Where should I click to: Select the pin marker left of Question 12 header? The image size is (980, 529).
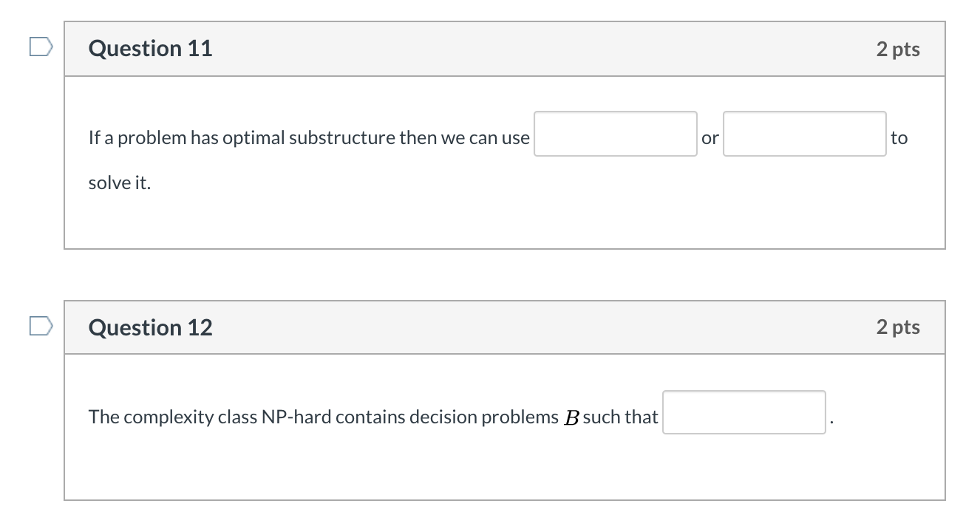(x=41, y=325)
